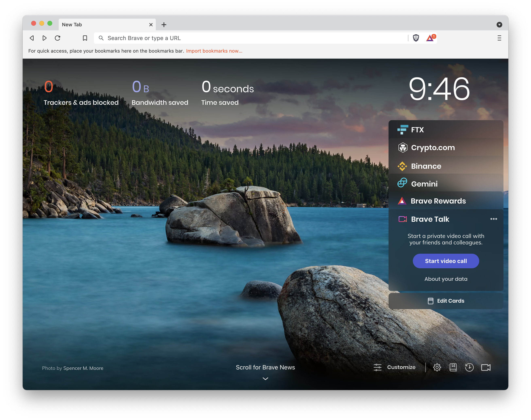Open photographer Spencer M. Moore link
The height and width of the screenshot is (420, 531).
[83, 368]
